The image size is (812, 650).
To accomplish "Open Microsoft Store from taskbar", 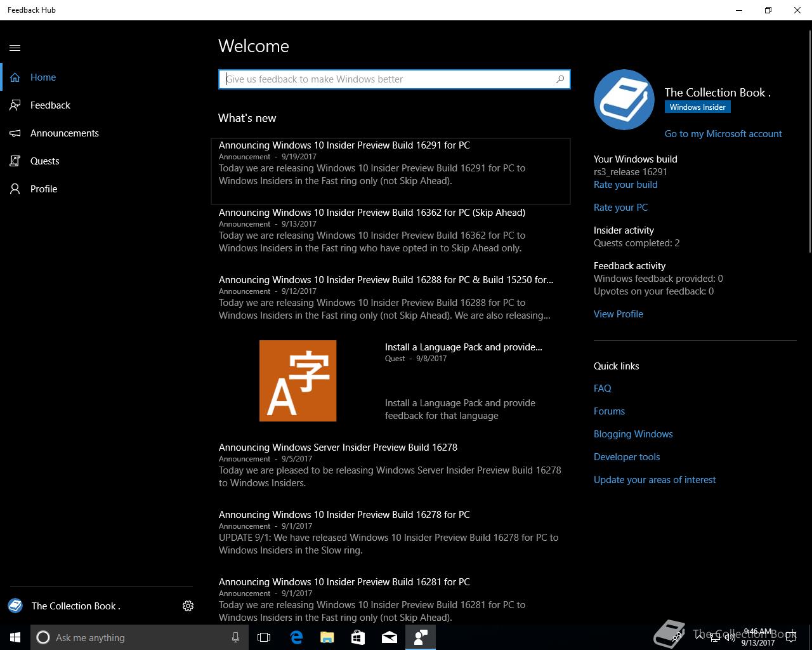I will coord(358,637).
